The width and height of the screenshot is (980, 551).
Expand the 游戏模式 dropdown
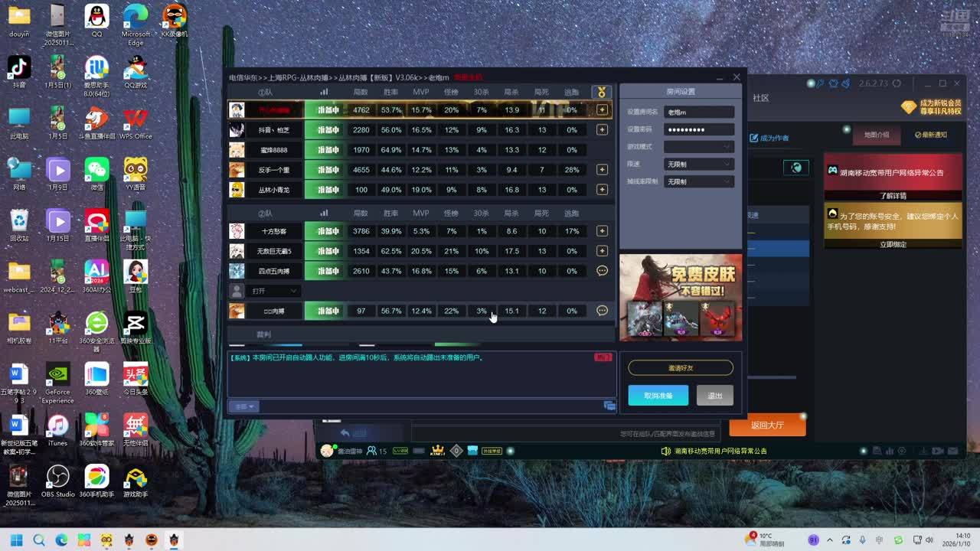pyautogui.click(x=698, y=147)
